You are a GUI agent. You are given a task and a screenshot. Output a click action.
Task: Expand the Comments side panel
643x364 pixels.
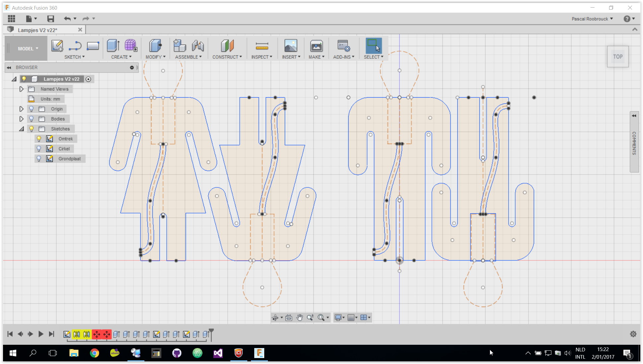pyautogui.click(x=634, y=116)
